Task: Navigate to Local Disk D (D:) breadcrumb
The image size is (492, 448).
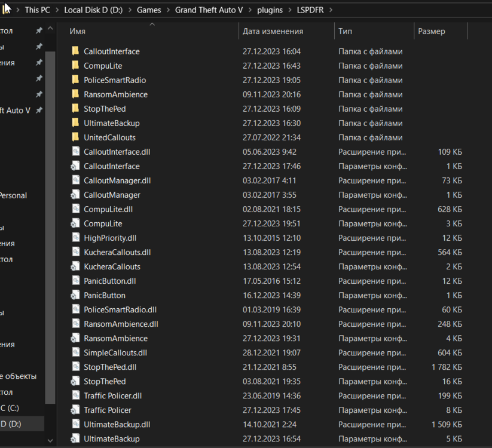Action: [94, 10]
